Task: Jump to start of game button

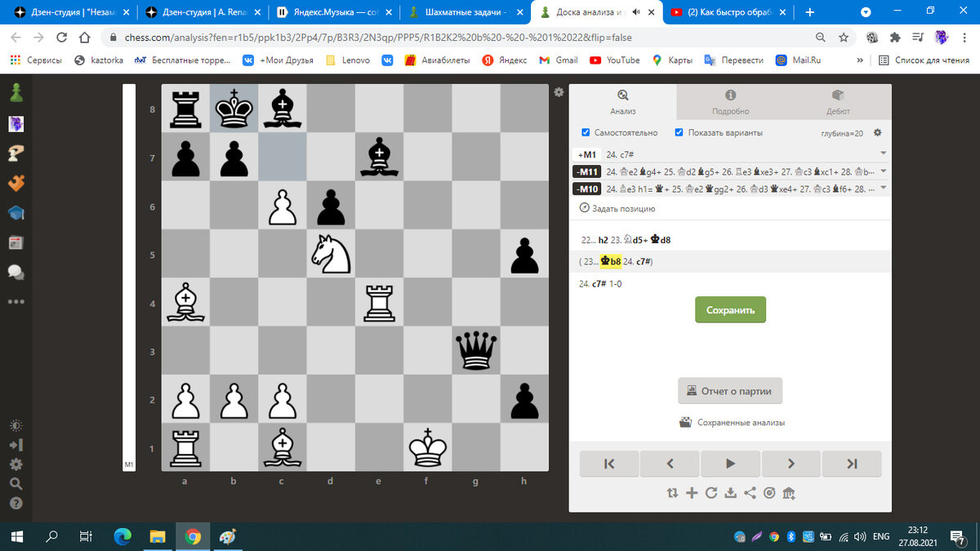Action: [609, 464]
